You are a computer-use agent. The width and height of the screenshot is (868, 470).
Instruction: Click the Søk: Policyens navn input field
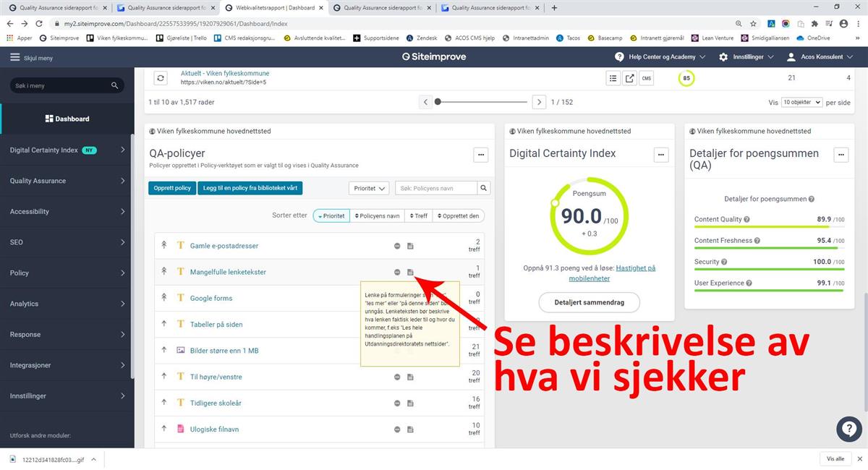[x=436, y=188]
